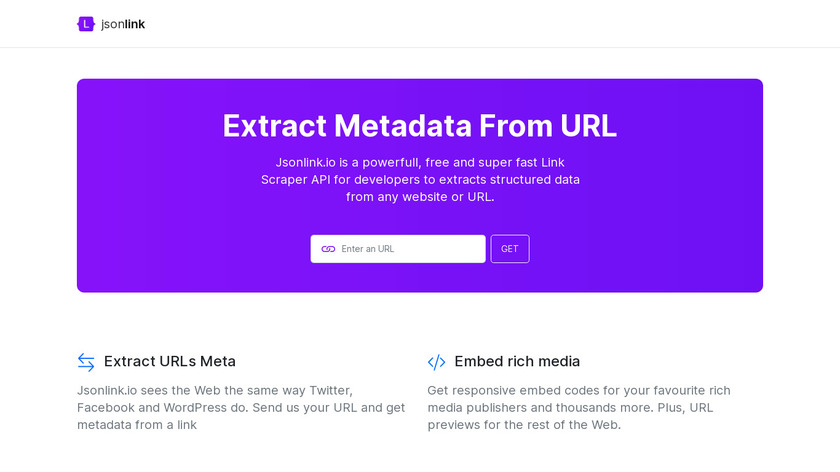Click the metadata from a link text
This screenshot has height=472, width=840.
137,425
